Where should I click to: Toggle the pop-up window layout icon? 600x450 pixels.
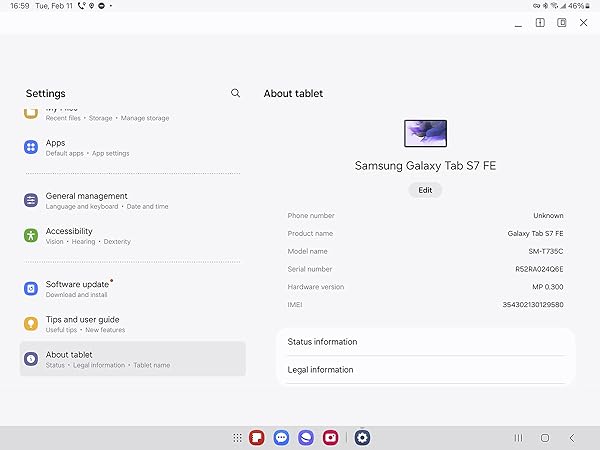pos(562,23)
